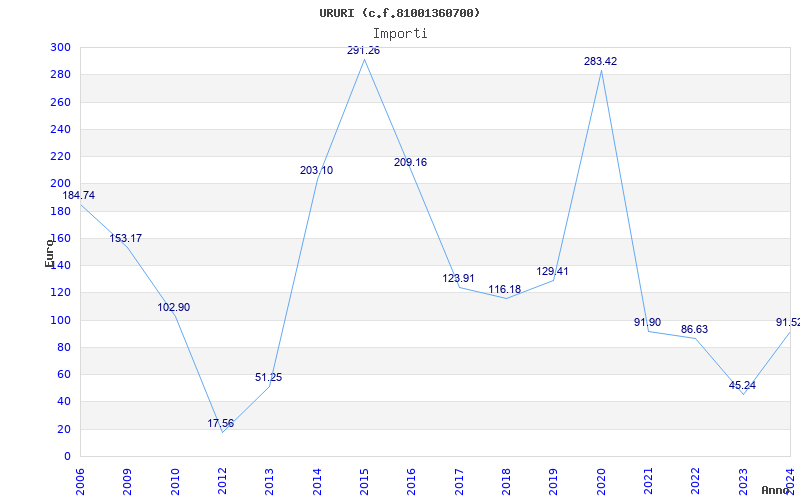Click the x-axis year 2010

pos(175,482)
